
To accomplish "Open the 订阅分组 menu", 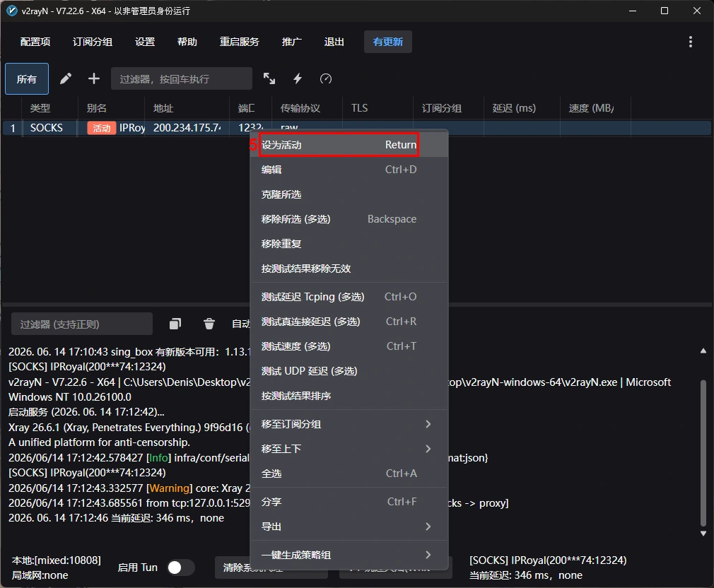I will [x=93, y=42].
